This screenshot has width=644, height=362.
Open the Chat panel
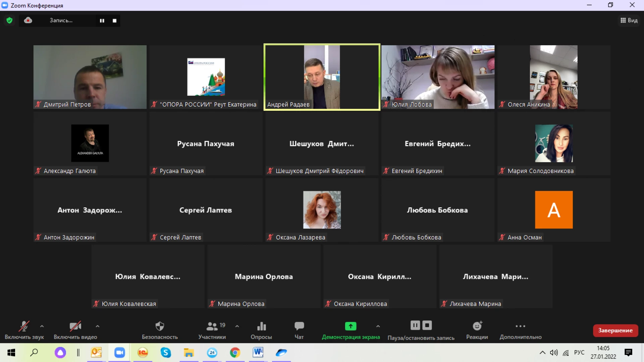tap(299, 326)
